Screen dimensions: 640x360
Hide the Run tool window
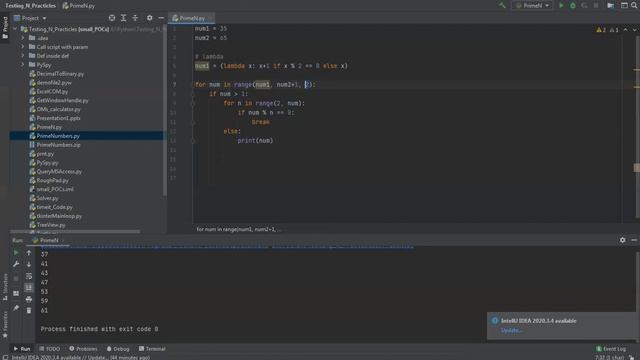[x=634, y=240]
